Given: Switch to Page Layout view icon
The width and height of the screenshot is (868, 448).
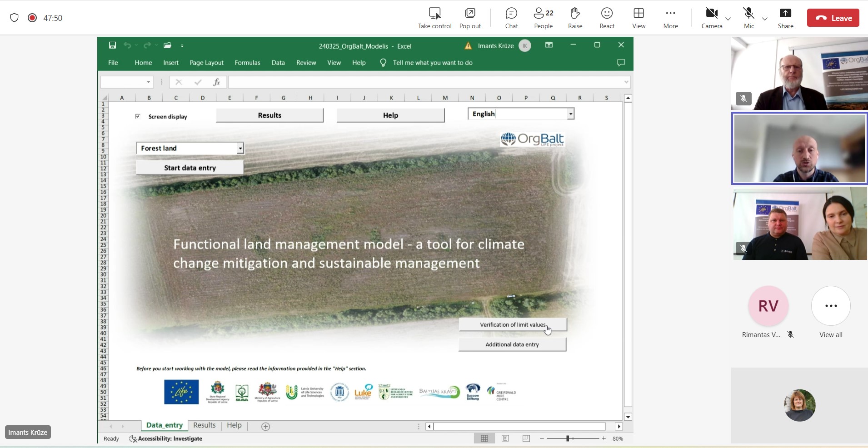Looking at the screenshot, I should [x=505, y=438].
